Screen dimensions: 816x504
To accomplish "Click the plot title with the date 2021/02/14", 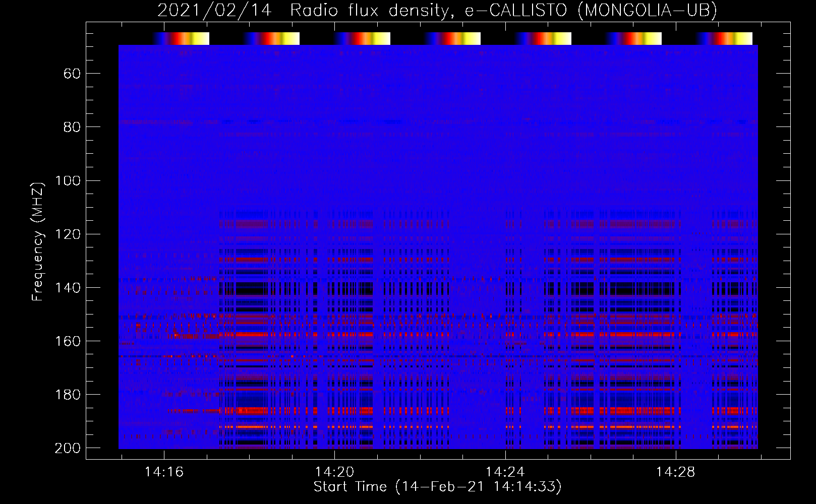I will tap(437, 11).
